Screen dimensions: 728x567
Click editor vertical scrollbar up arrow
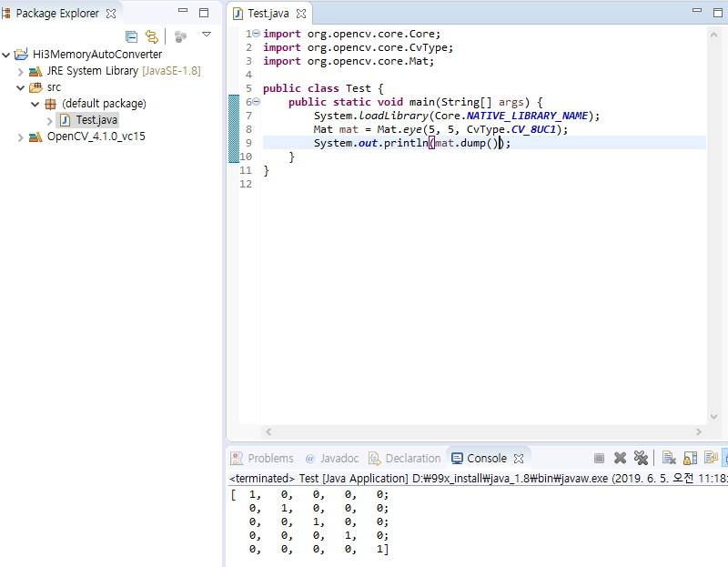713,35
